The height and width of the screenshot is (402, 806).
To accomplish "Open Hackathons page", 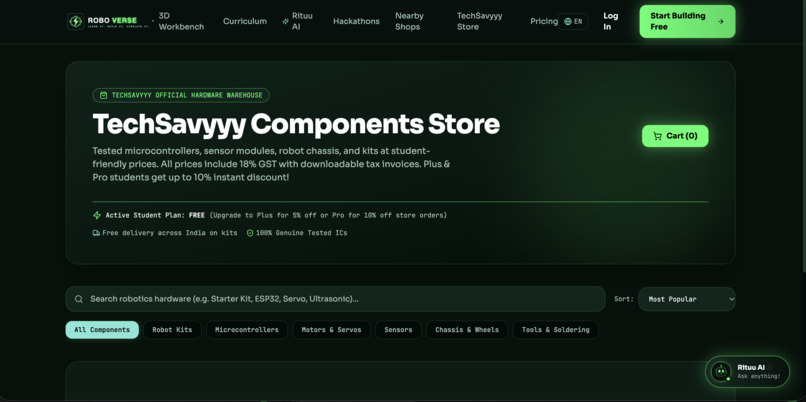I will [356, 22].
